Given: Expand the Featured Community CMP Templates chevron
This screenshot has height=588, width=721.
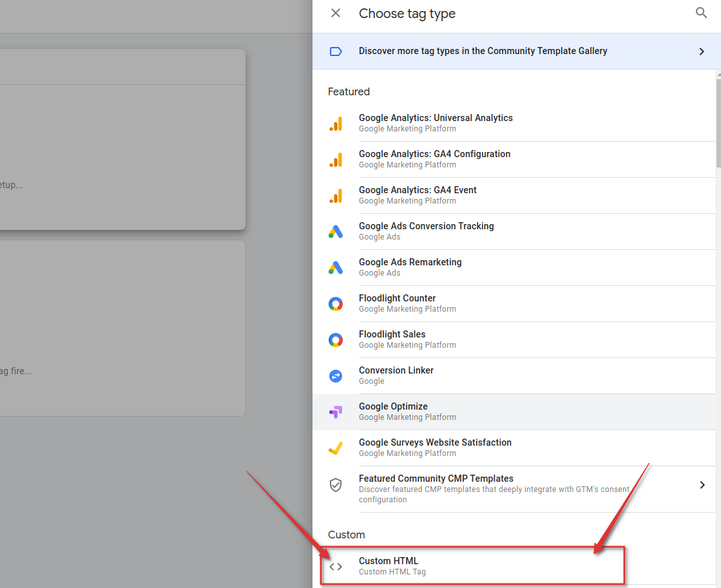Looking at the screenshot, I should pyautogui.click(x=702, y=485).
